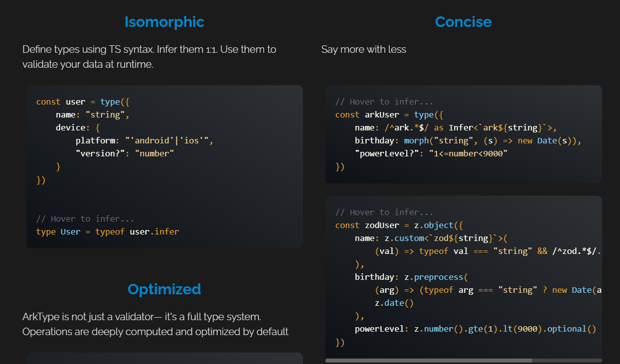Click z.preprocess in the zodUser code
Viewport: 620px width, 364px height.
click(436, 277)
